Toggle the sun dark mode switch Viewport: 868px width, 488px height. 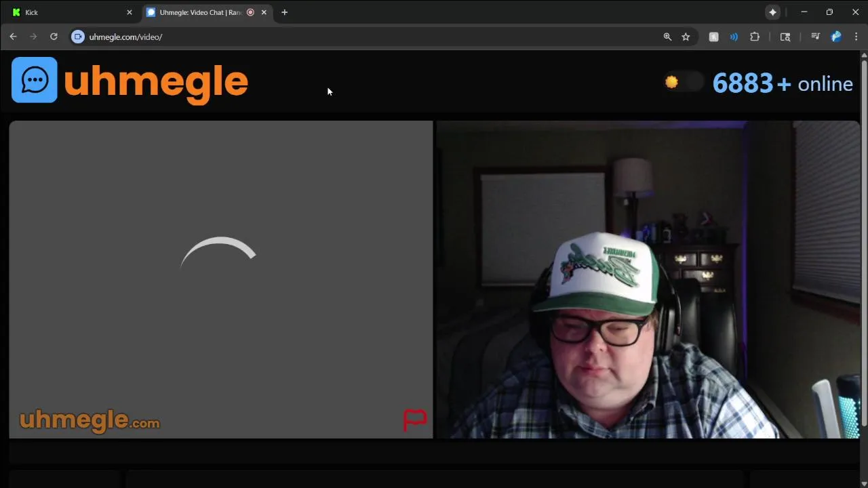point(684,82)
